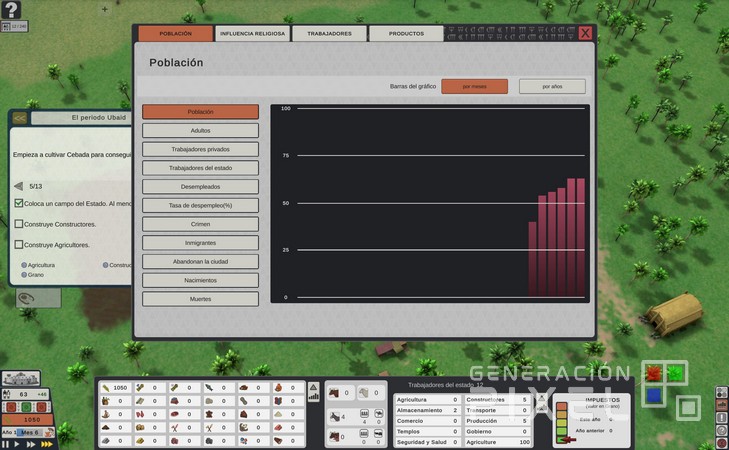Click the Gobierno workers row
Image resolution: width=729 pixels, height=450 pixels.
(497, 431)
